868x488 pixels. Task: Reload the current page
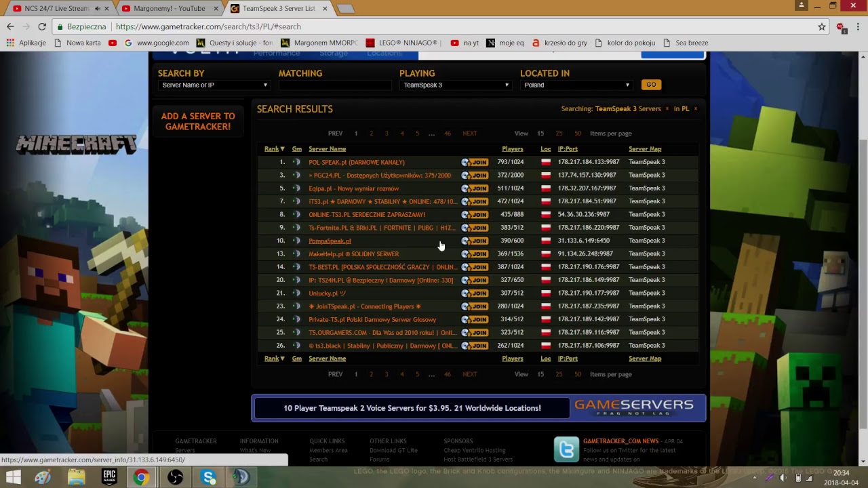42,26
